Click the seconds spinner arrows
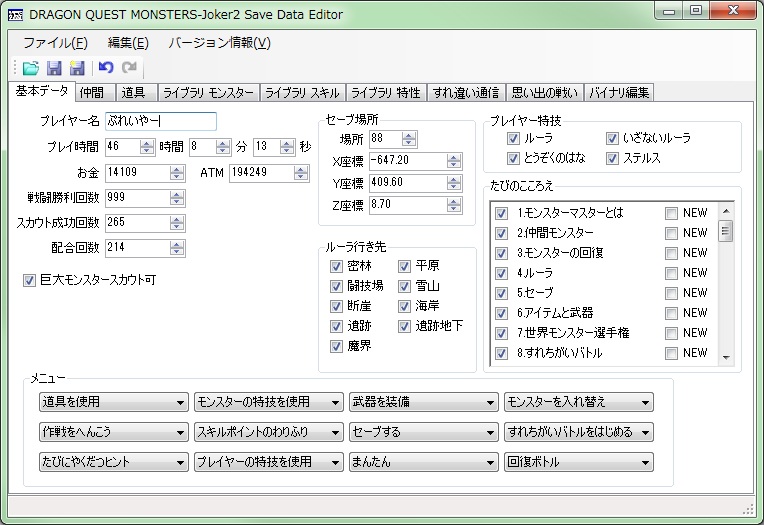 click(287, 147)
